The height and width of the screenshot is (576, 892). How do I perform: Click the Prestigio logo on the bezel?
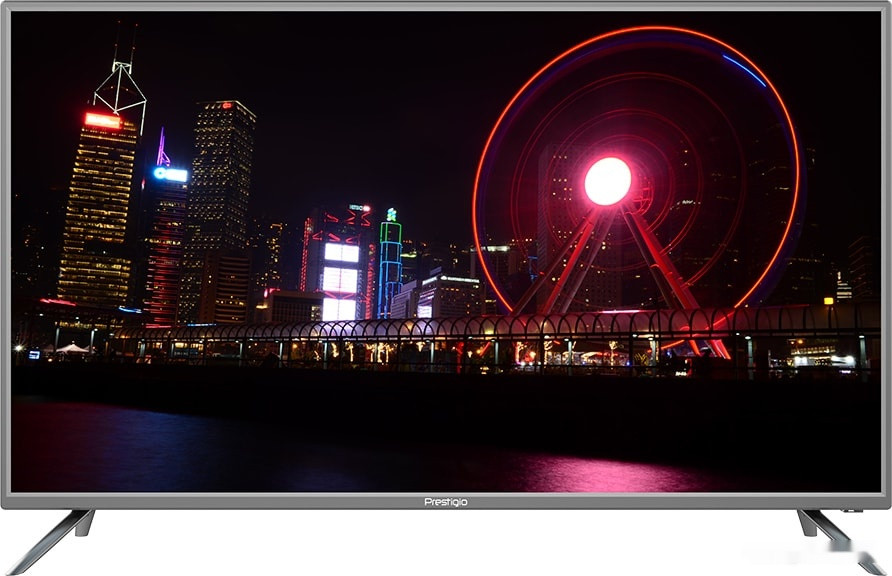446,501
